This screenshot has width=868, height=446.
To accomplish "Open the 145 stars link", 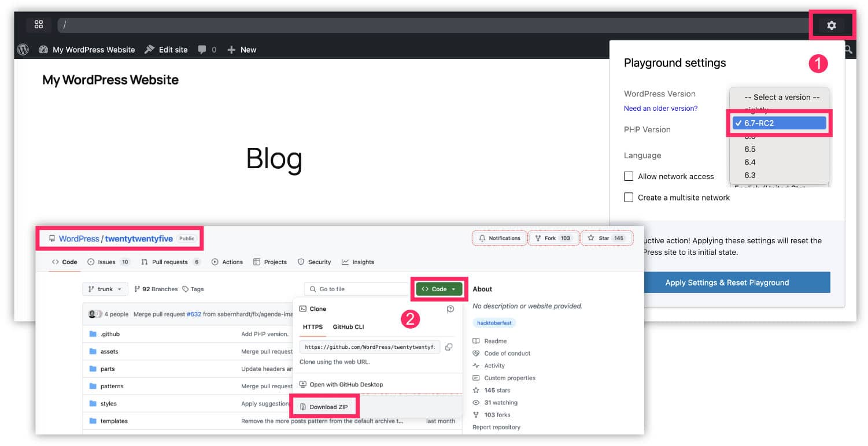I will [x=492, y=391].
